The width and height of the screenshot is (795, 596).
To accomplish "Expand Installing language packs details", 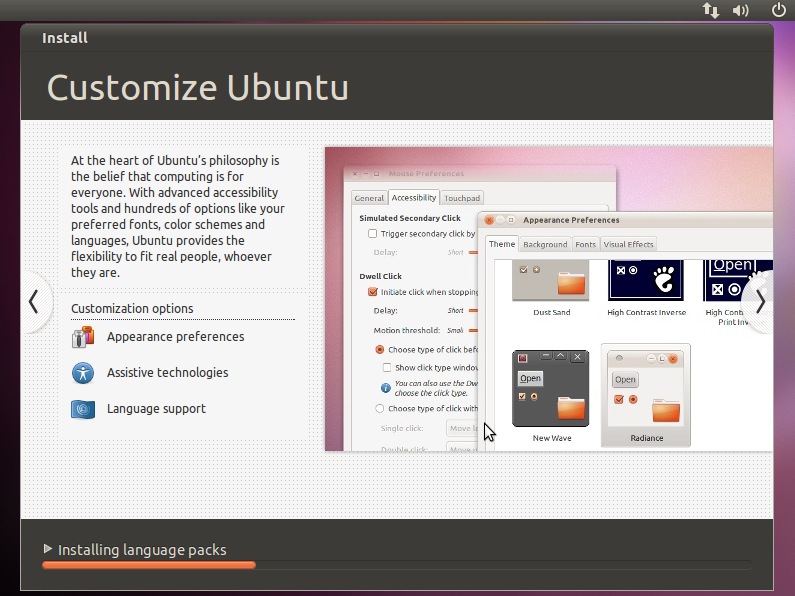I will coord(47,549).
